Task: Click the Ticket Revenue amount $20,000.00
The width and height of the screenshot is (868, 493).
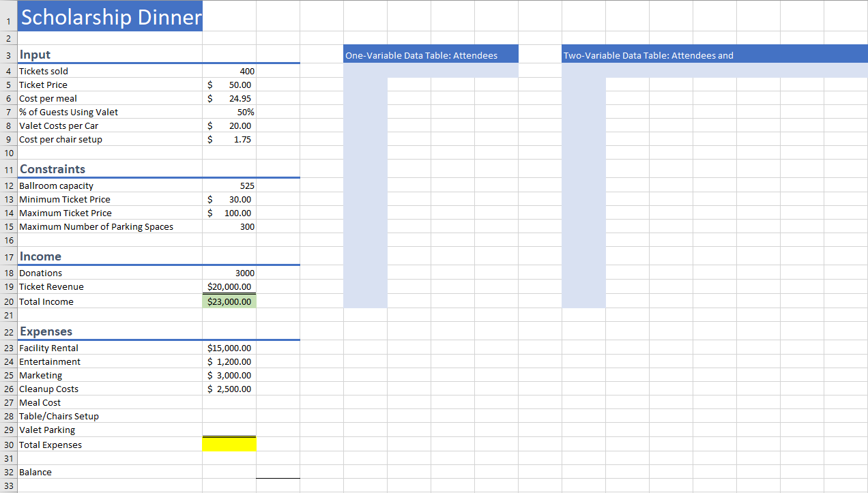Action: coord(229,286)
